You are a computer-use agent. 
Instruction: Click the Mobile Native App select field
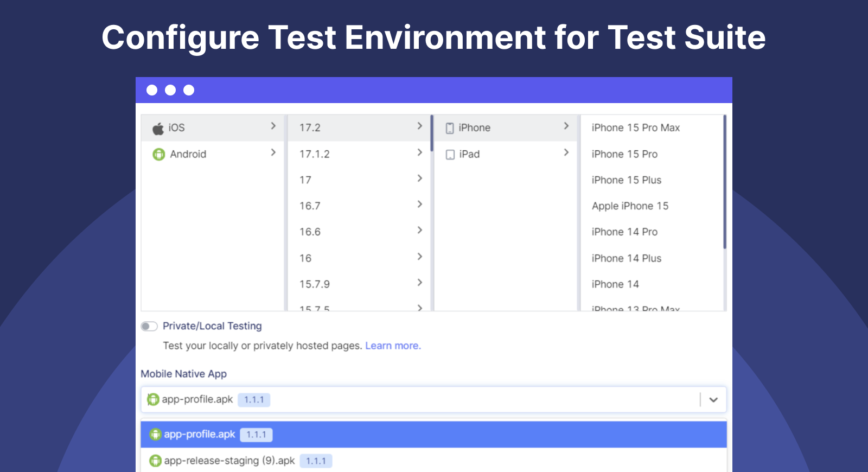pos(433,400)
